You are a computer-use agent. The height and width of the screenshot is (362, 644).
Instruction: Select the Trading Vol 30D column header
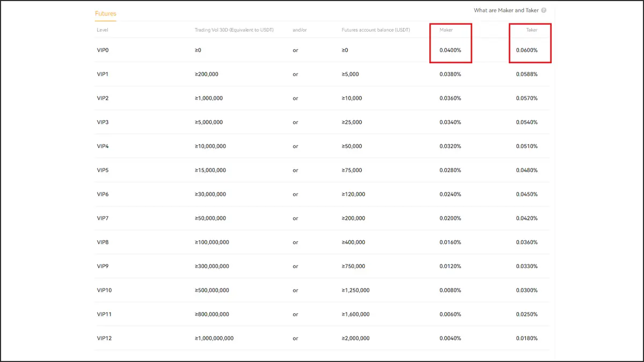click(x=234, y=30)
